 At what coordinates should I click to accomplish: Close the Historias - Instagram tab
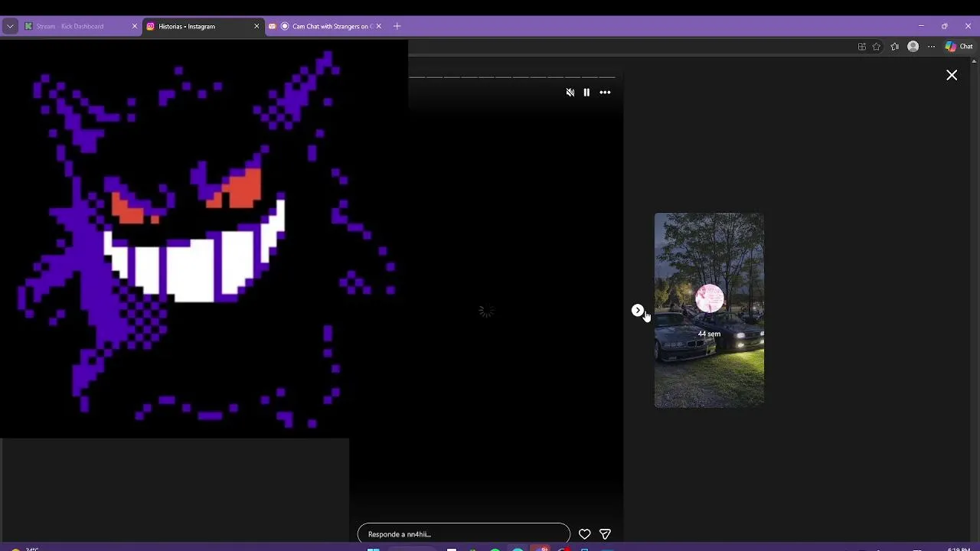256,26
